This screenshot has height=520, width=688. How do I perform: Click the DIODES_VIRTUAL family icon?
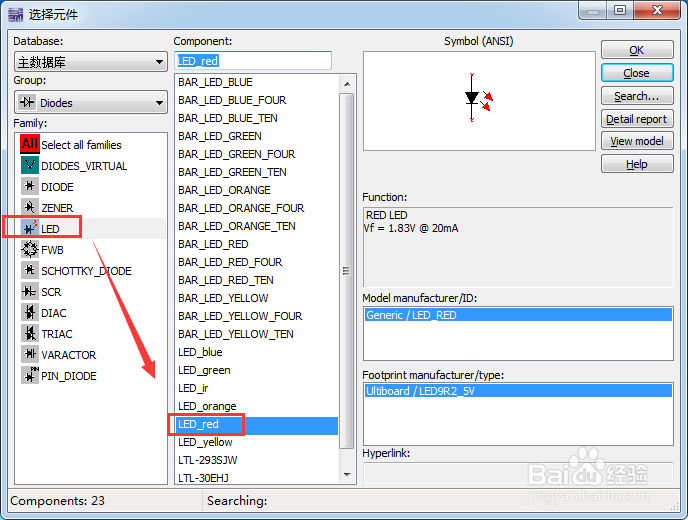coord(30,165)
